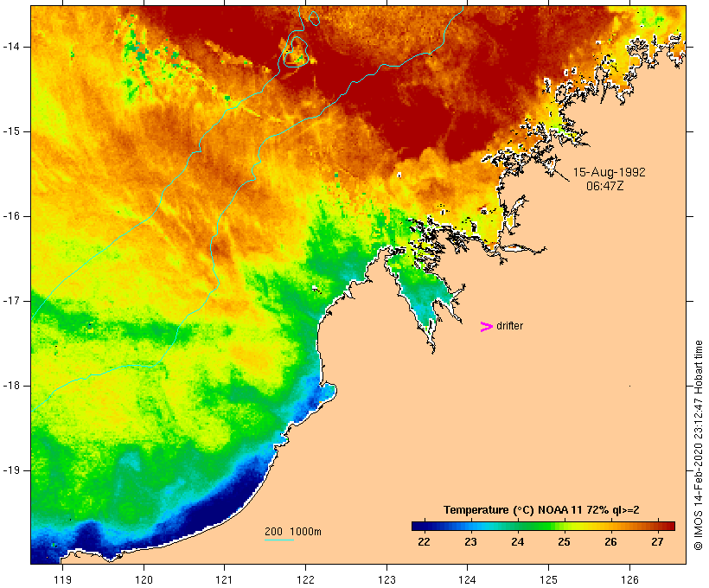Click latitude axis label '-15'
This screenshot has height=588, width=709.
click(x=10, y=131)
